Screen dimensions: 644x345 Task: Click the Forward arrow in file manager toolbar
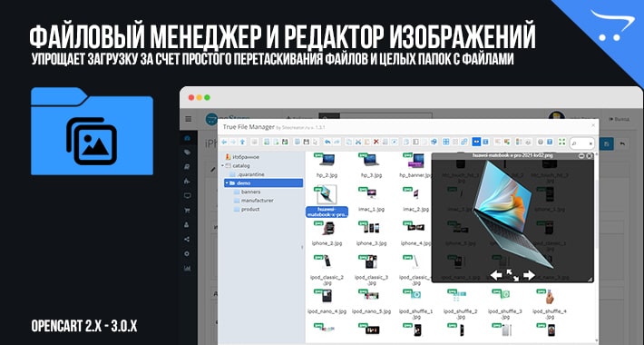point(233,142)
